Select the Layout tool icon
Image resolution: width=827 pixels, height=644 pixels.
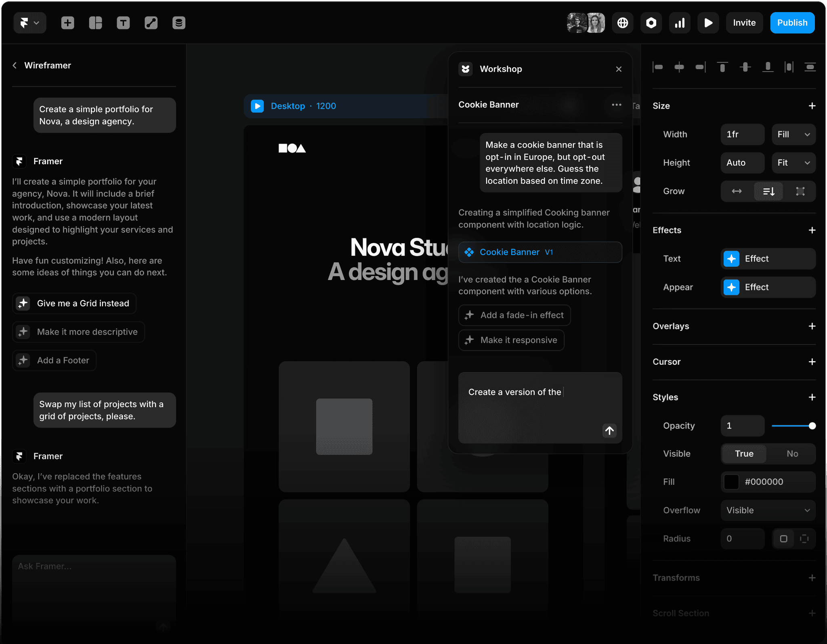click(95, 23)
